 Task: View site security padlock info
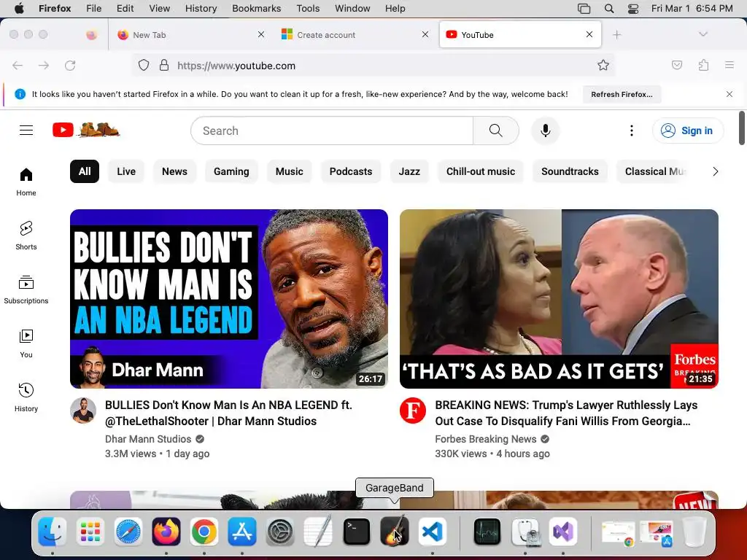(164, 65)
